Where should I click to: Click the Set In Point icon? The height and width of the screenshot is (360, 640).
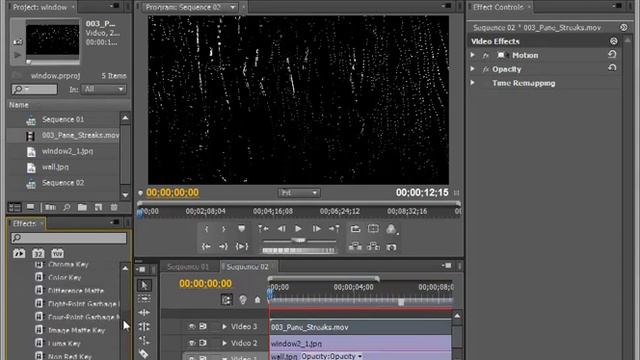tap(207, 229)
